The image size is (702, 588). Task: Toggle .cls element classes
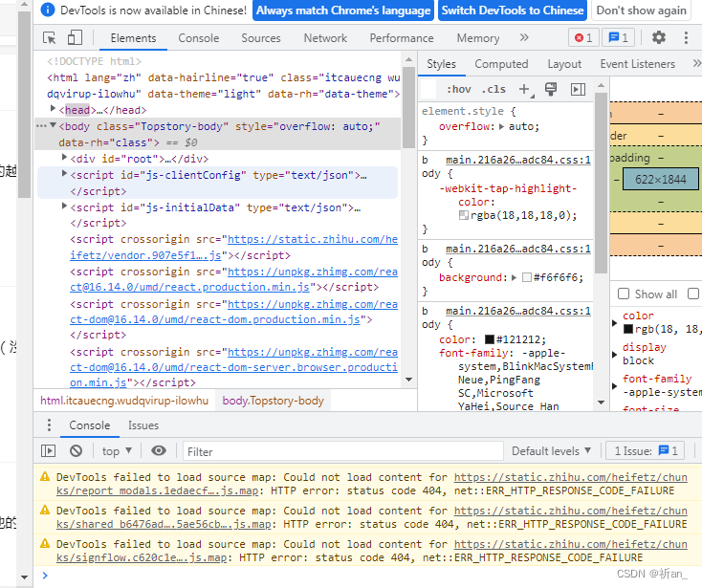click(x=494, y=90)
